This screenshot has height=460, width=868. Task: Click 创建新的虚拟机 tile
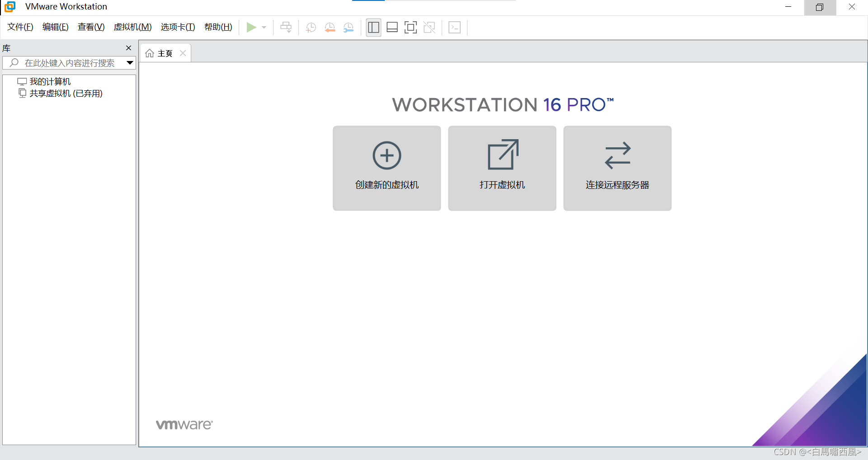point(387,168)
